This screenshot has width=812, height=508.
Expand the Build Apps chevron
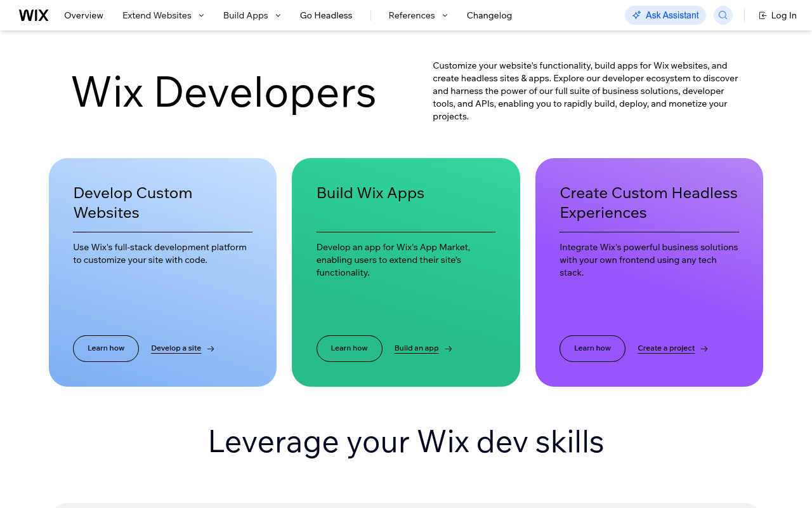coord(278,15)
